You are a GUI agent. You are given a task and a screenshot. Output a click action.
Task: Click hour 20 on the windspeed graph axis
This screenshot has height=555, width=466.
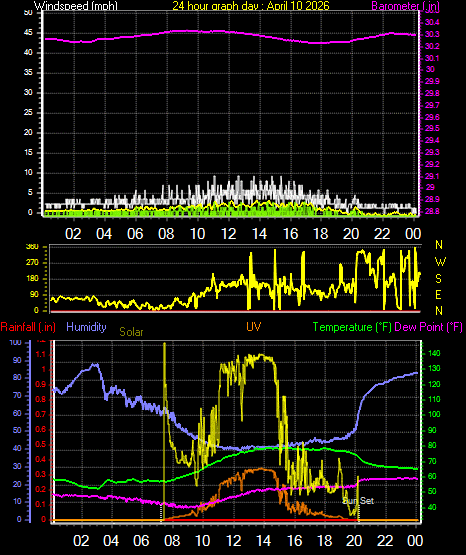click(351, 234)
